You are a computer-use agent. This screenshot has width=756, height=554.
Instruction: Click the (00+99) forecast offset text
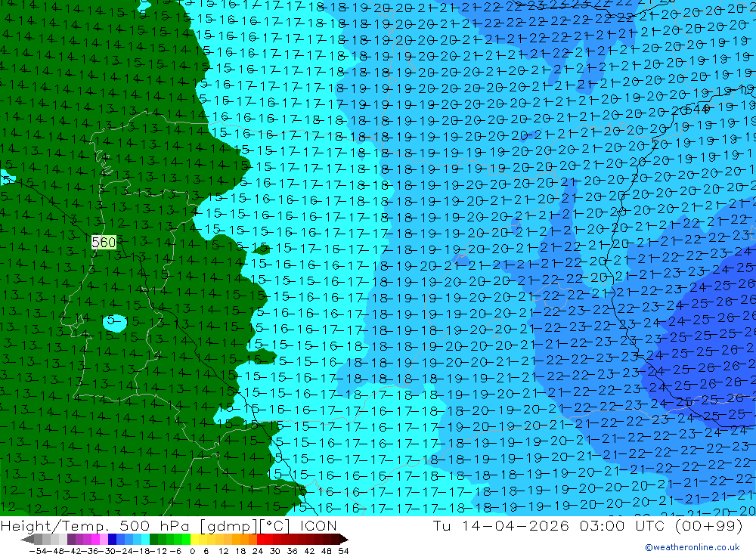point(708,525)
